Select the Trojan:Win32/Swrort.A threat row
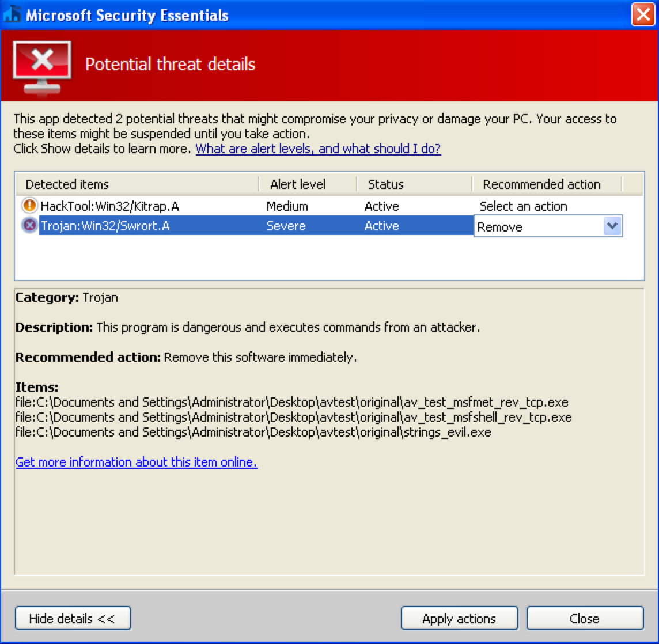Viewport: 659px width, 644px height. [x=105, y=226]
